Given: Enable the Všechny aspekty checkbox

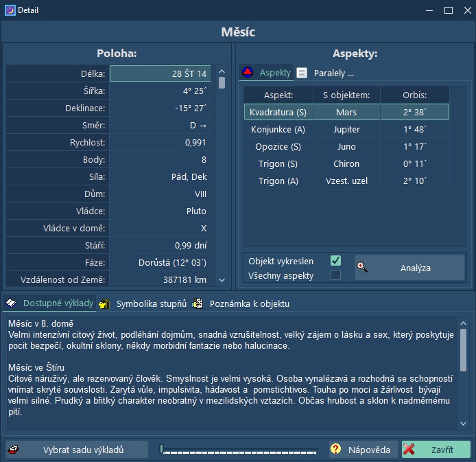Looking at the screenshot, I should click(335, 275).
